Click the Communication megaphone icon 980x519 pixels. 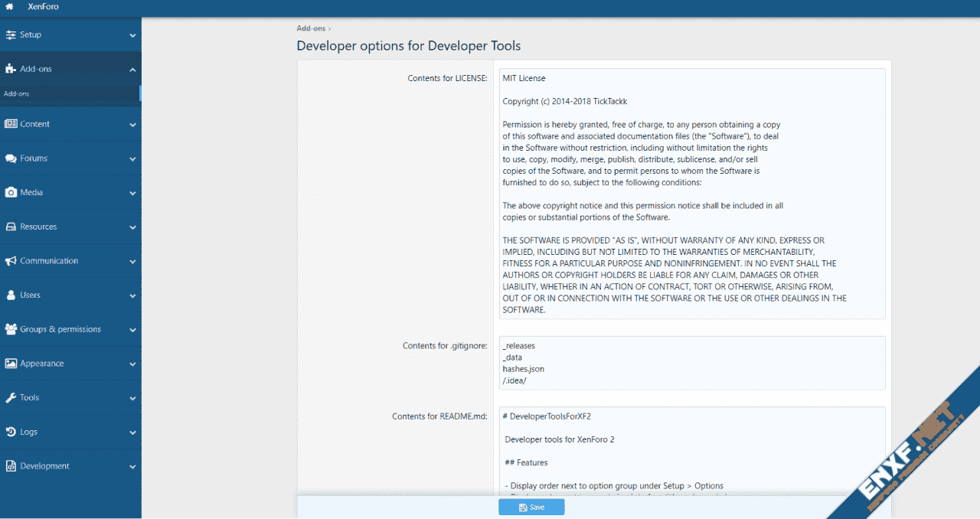(x=11, y=261)
